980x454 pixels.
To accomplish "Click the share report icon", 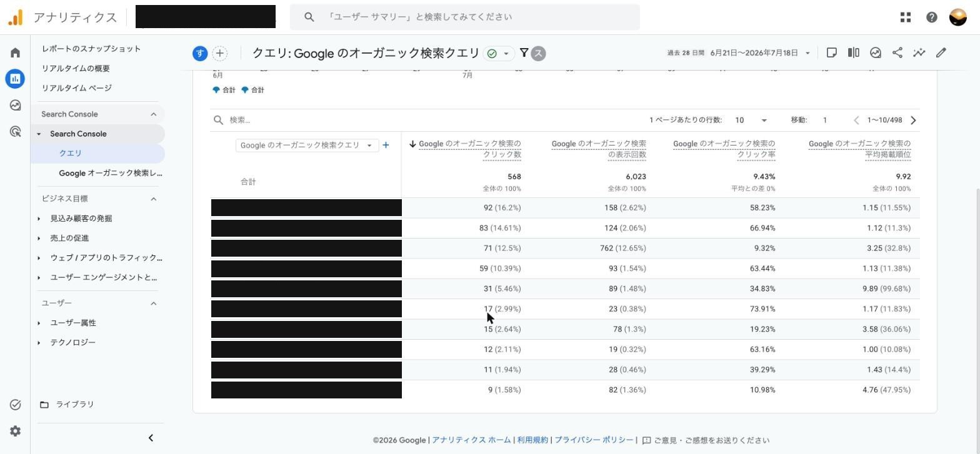I will tap(897, 53).
